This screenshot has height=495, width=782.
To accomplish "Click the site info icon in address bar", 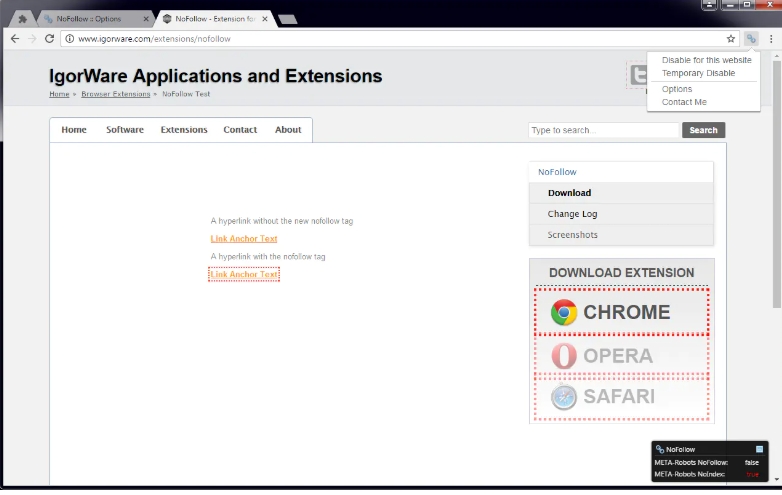I will 70,39.
